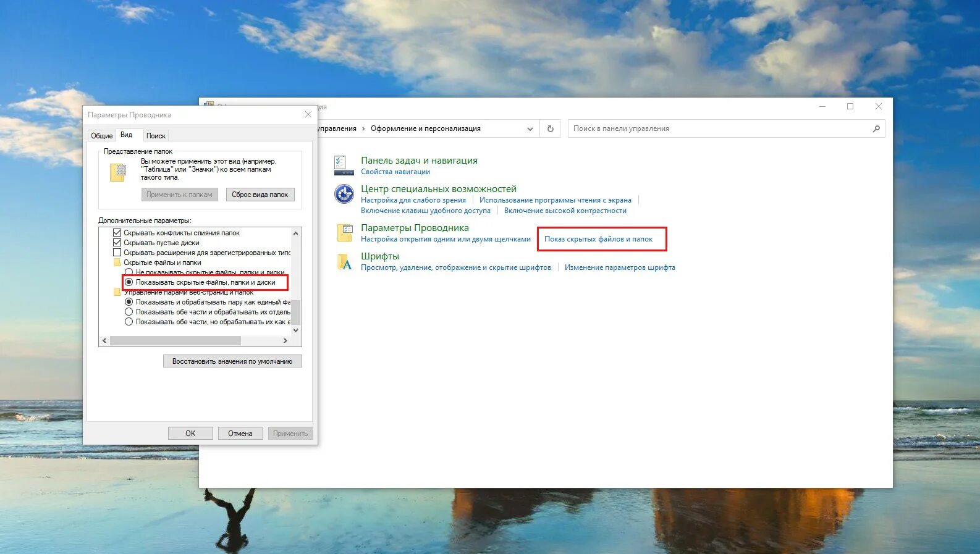Select 'Показывать скрытые файлы, папки и диски' radio

pyautogui.click(x=129, y=282)
